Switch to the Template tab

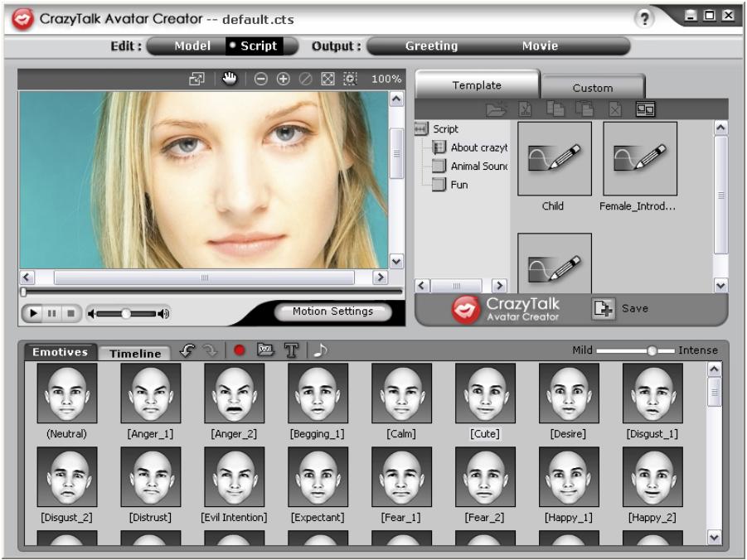[x=477, y=85]
